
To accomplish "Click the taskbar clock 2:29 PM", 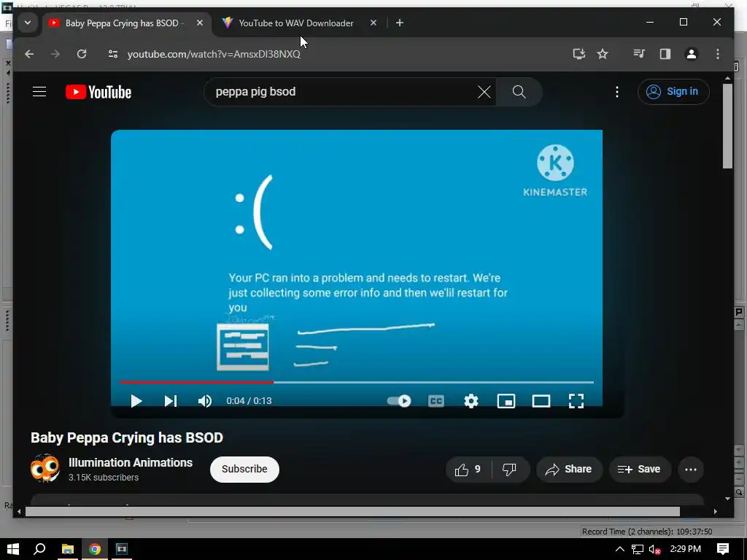I will pos(685,549).
